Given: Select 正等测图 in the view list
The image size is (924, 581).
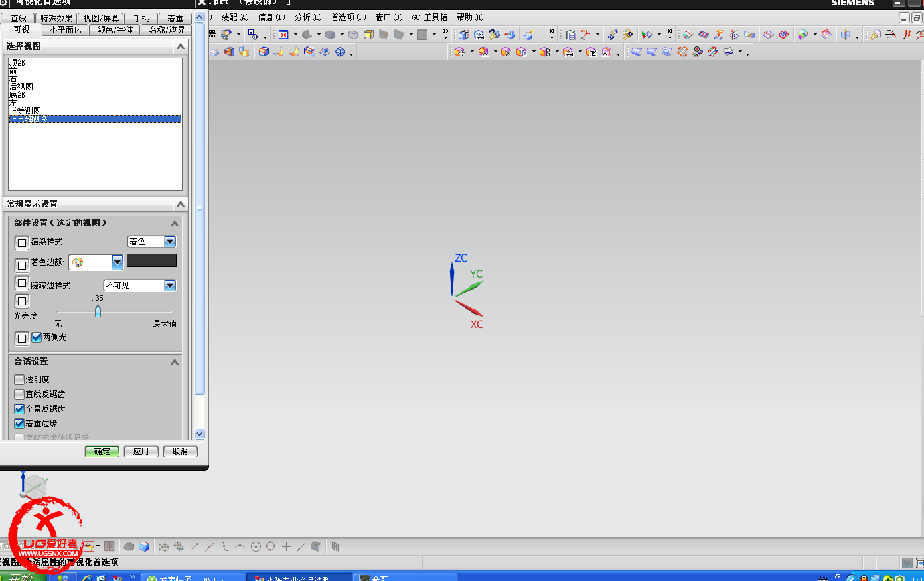Looking at the screenshot, I should pos(95,111).
